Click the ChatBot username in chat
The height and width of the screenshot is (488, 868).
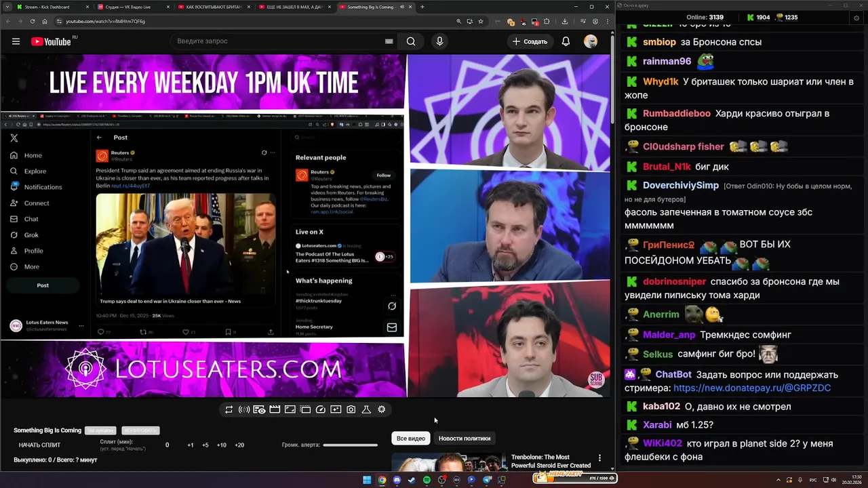pos(673,375)
